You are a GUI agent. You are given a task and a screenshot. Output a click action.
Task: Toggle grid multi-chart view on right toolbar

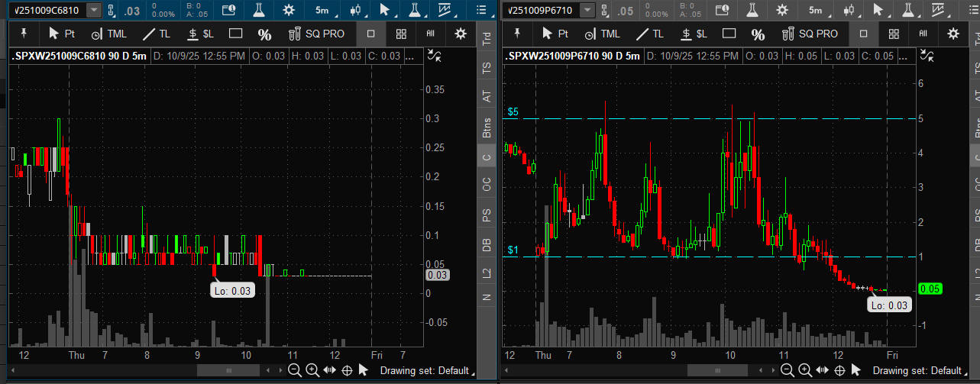[x=893, y=34]
